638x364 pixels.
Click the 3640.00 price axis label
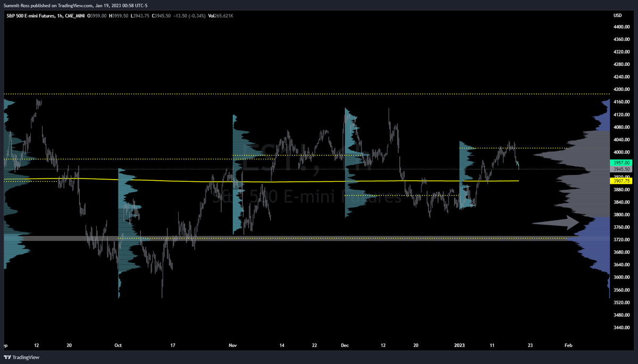coord(621,265)
